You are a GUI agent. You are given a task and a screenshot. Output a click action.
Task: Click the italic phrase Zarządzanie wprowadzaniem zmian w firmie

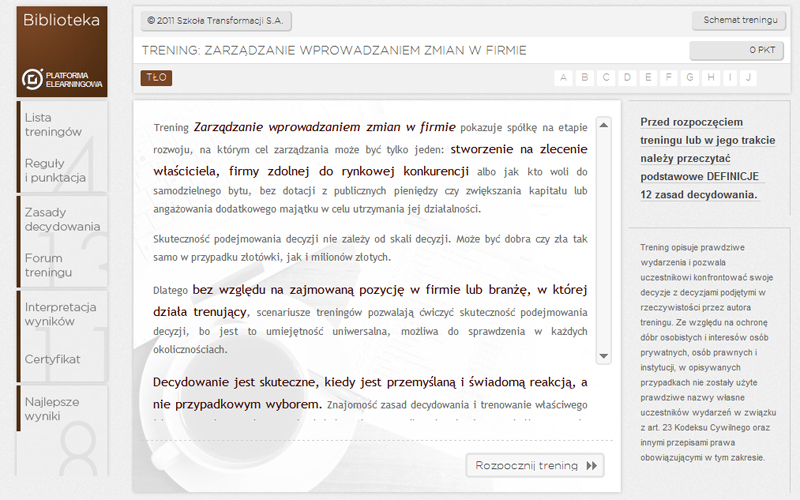pyautogui.click(x=324, y=127)
